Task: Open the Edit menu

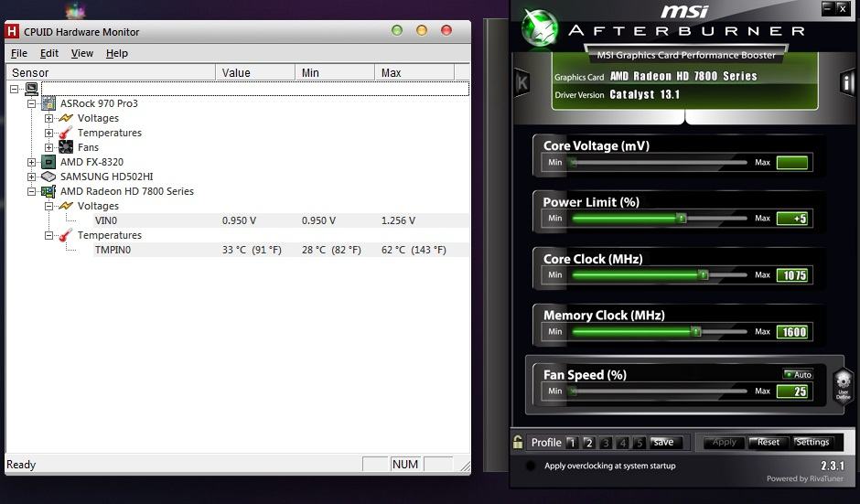Action: 48,53
